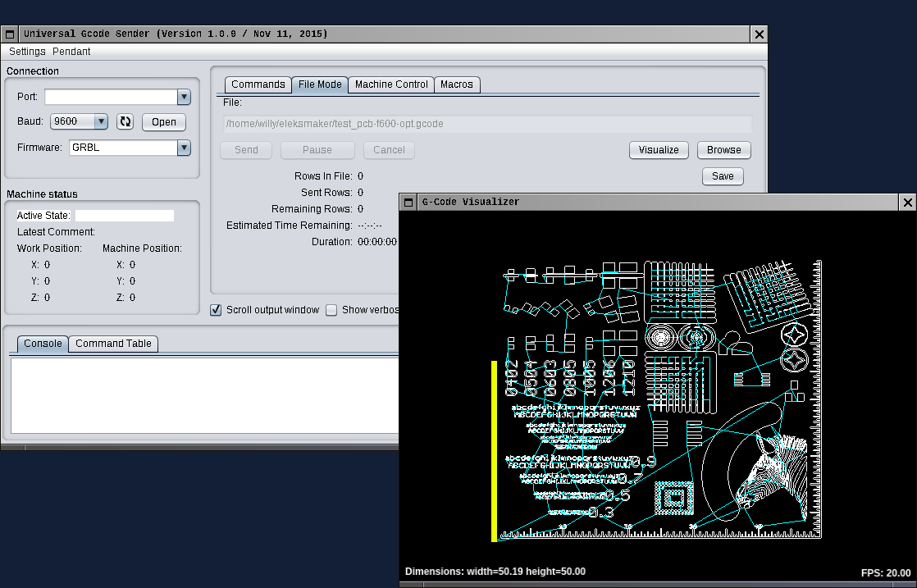Close the Universal Gcode Sender window
Screen dimensions: 917x588
coord(759,34)
